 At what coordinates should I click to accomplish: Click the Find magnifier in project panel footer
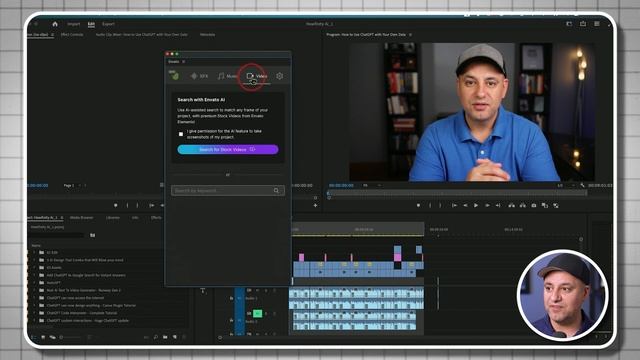coord(156,337)
